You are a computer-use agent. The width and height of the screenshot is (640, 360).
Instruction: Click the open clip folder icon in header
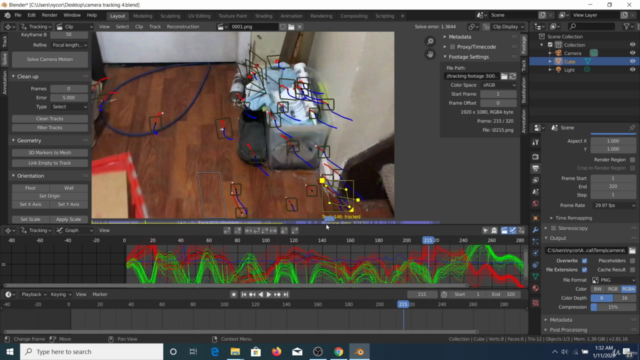coord(291,27)
